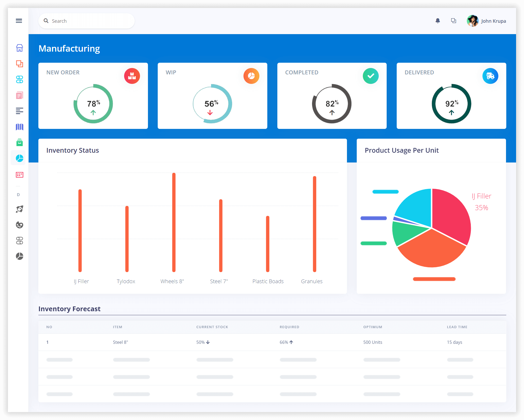
Task: Open the grey pie chart sidebar icon
Action: (20, 256)
